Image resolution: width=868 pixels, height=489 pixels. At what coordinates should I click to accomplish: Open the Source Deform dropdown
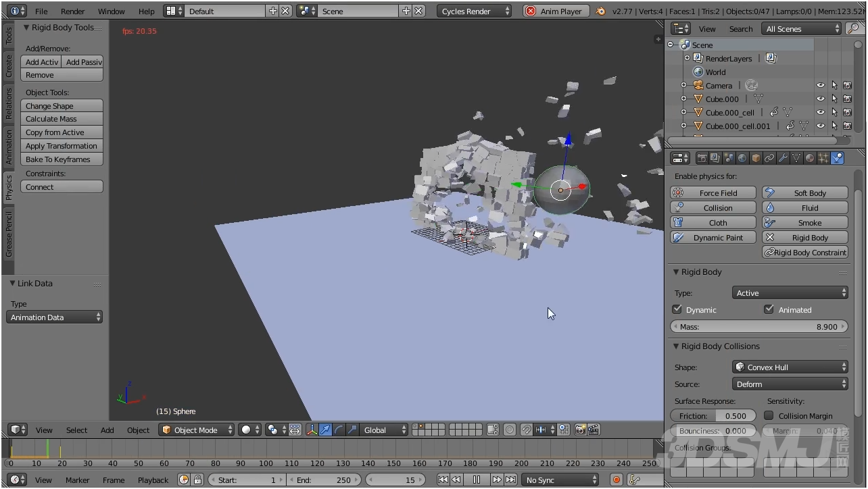790,384
